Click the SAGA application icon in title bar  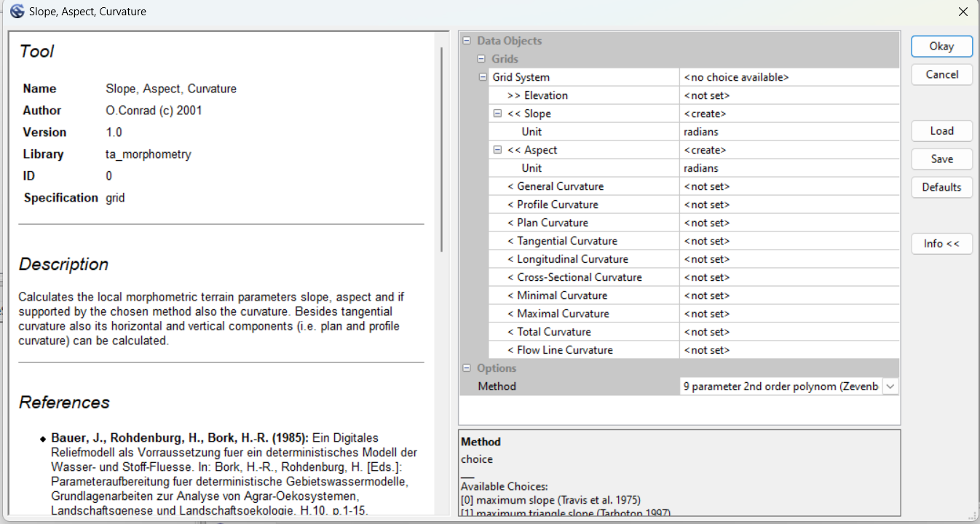tap(16, 12)
